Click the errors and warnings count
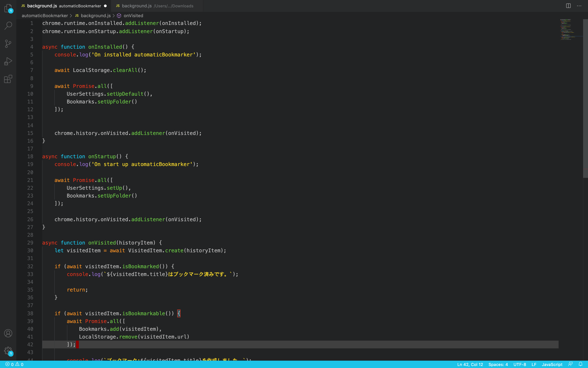This screenshot has height=368, width=588. pos(14,364)
